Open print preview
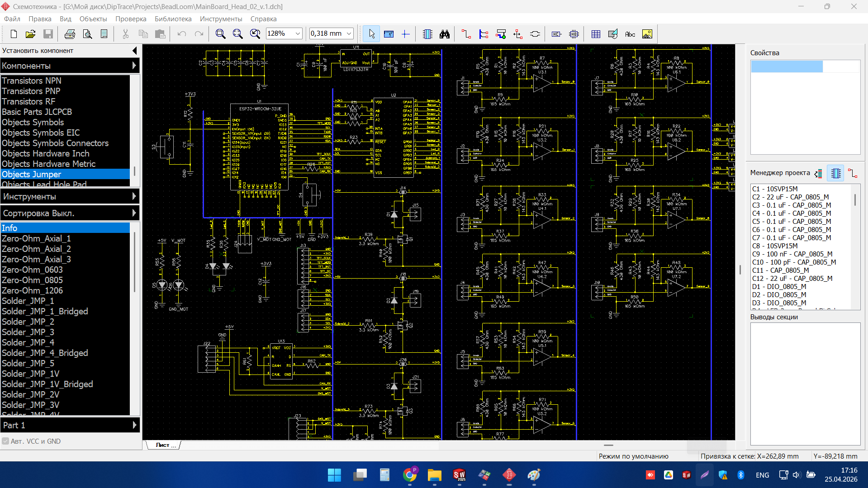868x488 pixels. (x=87, y=34)
